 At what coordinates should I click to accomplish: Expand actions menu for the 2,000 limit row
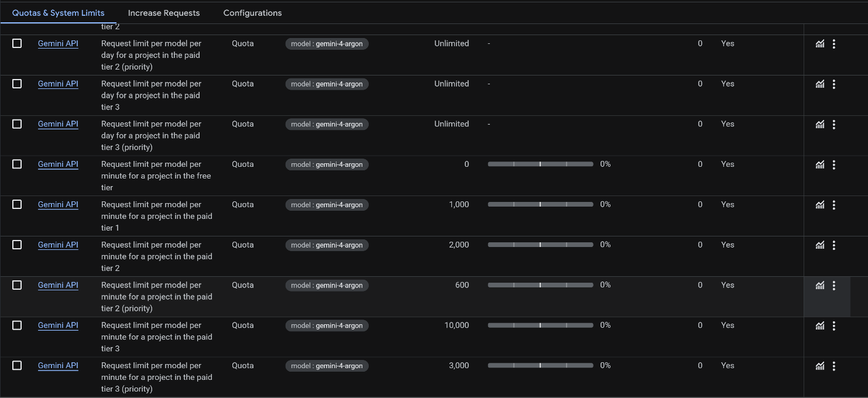(834, 245)
